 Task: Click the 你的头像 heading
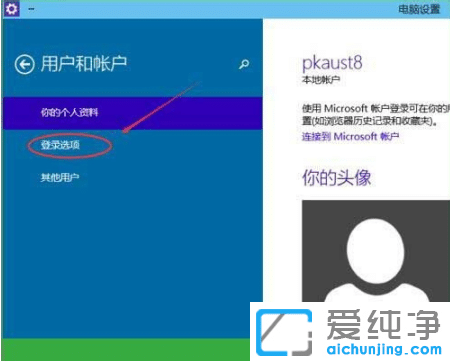(x=336, y=177)
